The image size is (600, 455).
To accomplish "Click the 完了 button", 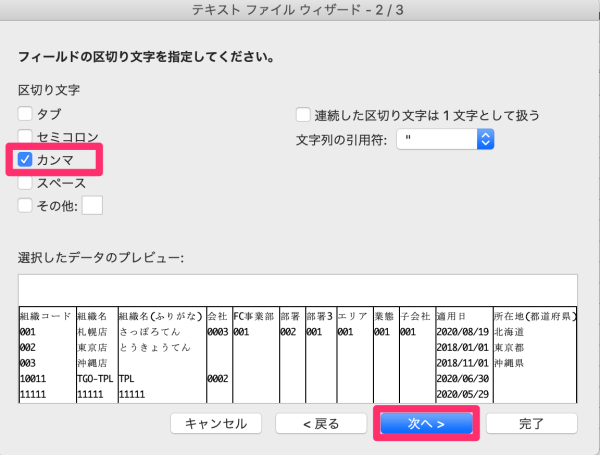I will (532, 423).
